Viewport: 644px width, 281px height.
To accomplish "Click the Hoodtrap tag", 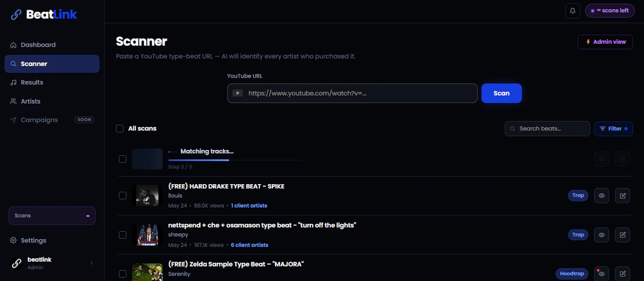I will 572,274.
